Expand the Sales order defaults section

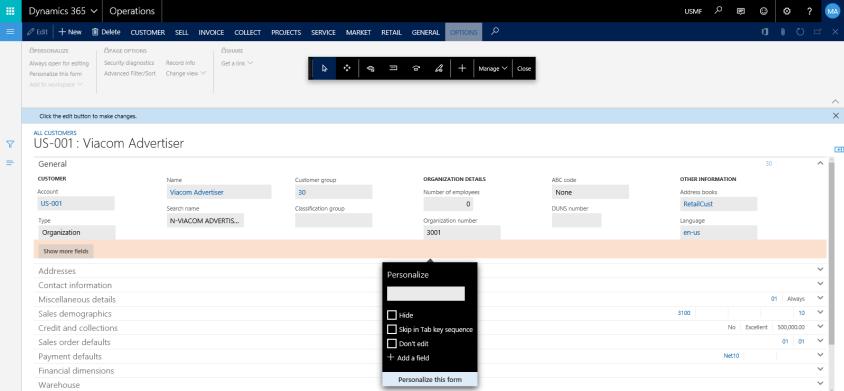[820, 341]
